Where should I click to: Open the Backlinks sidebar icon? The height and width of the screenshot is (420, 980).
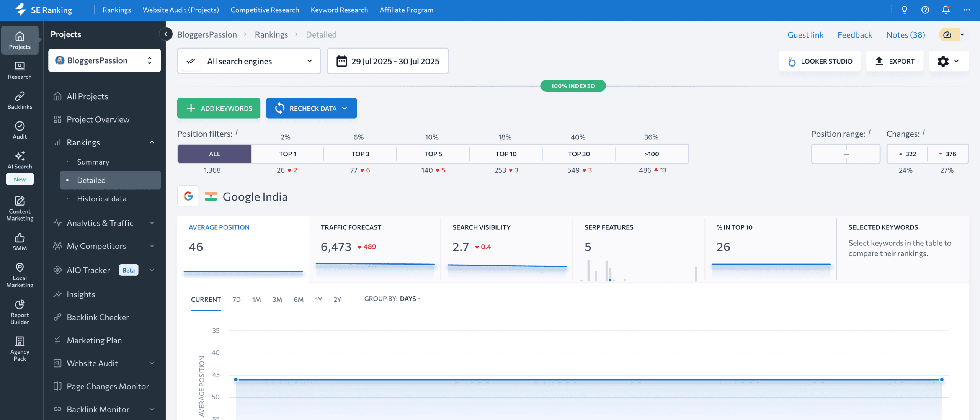20,100
